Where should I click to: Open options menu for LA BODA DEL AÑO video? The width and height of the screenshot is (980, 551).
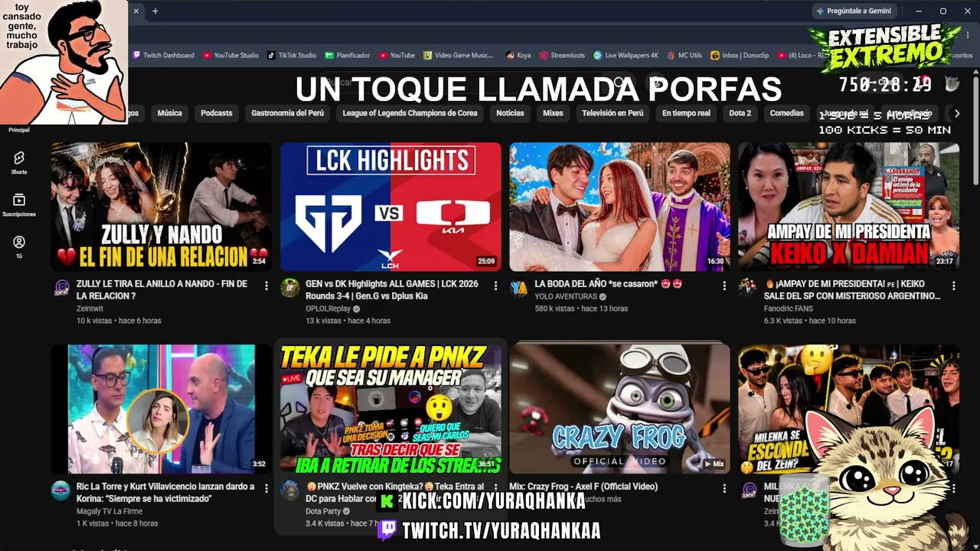click(x=724, y=285)
